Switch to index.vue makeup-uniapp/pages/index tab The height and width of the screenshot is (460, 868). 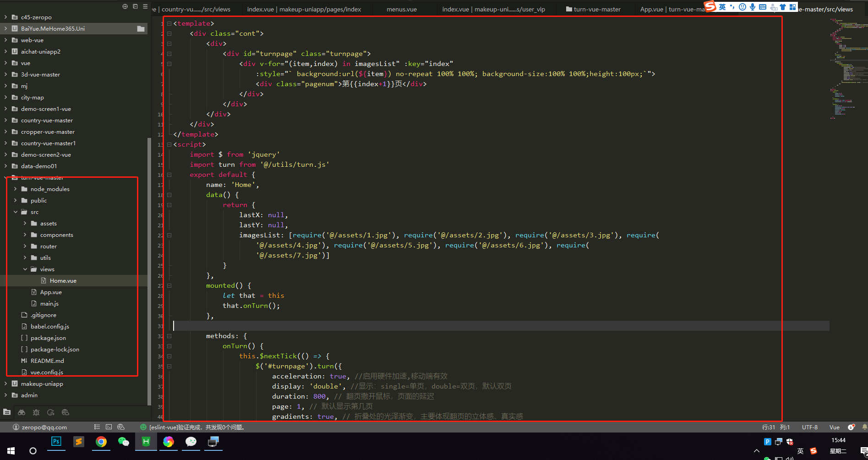pos(304,9)
